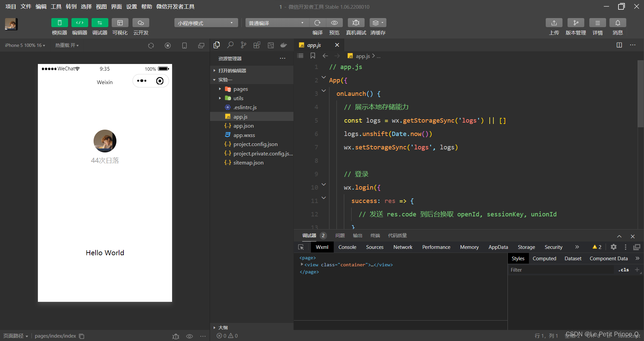Click the compile (编译) refresh icon
The height and width of the screenshot is (341, 644).
pos(317,23)
